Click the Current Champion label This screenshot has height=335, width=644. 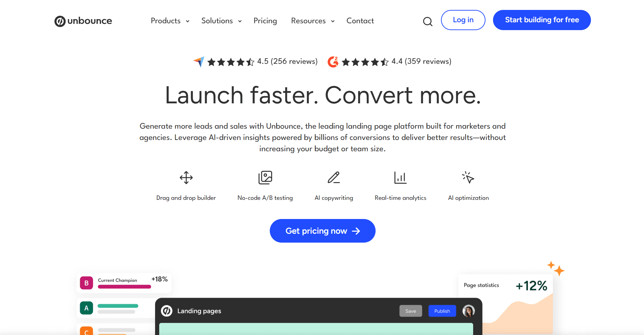117,280
